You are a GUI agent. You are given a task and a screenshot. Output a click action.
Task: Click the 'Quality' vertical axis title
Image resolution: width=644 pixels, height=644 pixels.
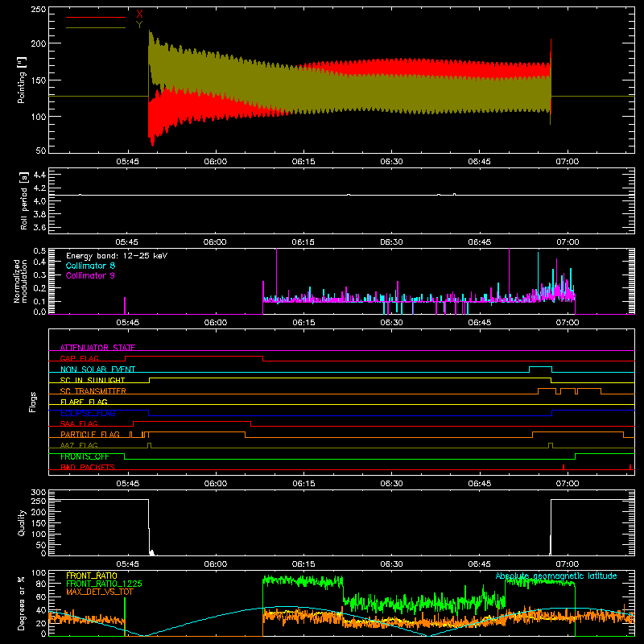tap(22, 522)
